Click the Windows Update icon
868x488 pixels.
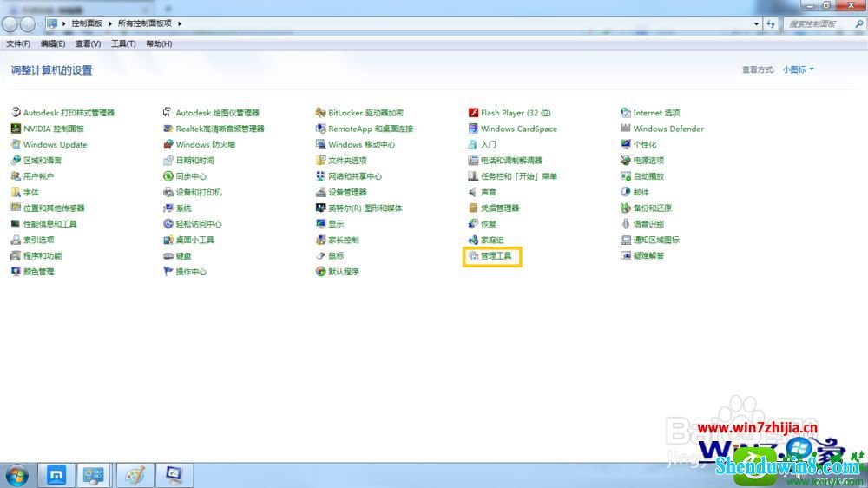pos(16,144)
